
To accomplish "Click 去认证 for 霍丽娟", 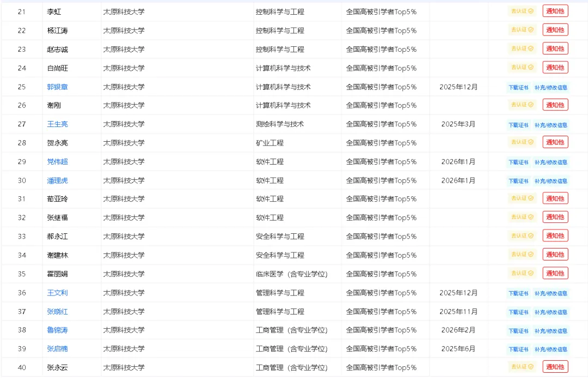I will point(522,273).
